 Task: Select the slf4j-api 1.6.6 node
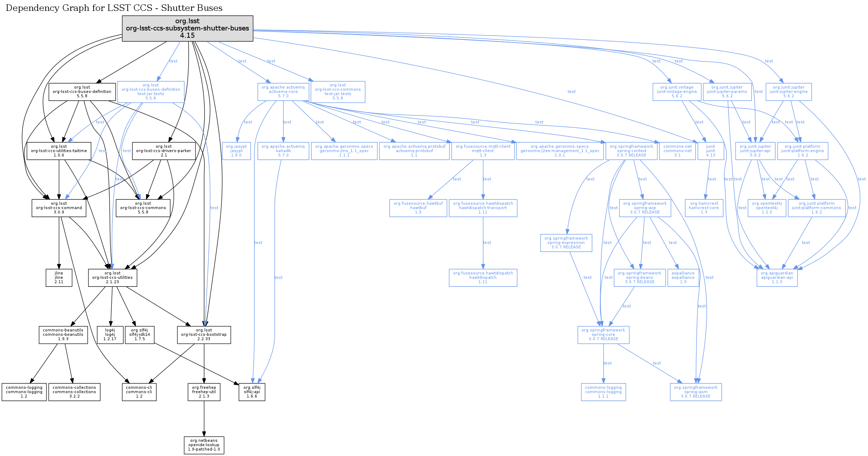252,392
